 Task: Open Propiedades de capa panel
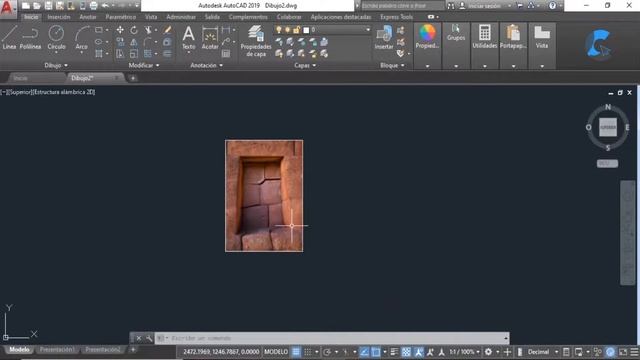tap(256, 41)
